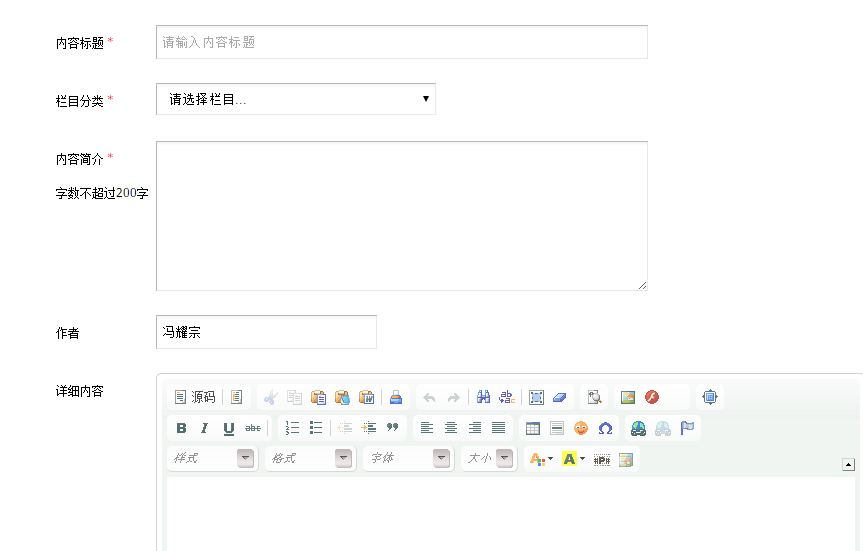Open the 栏目分类 category select dropdown
Viewport: 863px width, 551px height.
[296, 99]
